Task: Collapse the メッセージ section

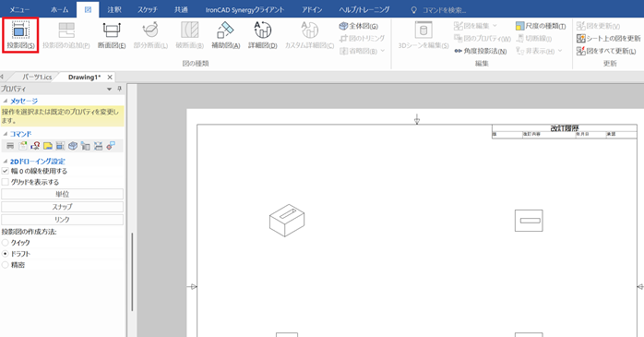Action: [6, 102]
